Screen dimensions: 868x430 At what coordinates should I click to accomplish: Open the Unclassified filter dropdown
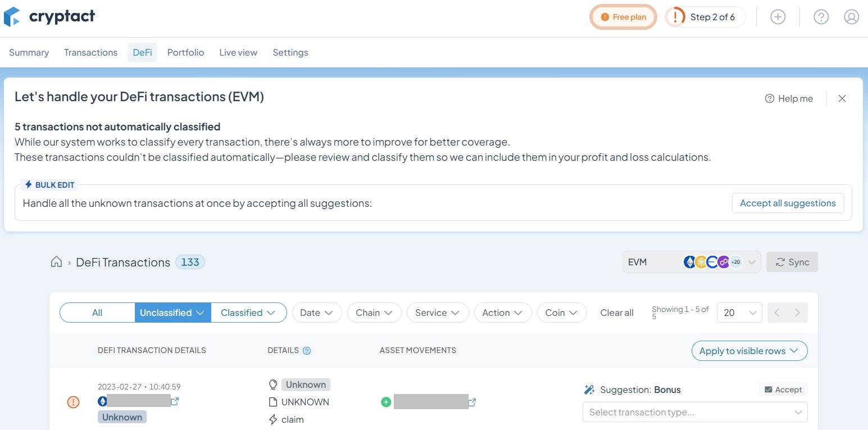(x=172, y=313)
